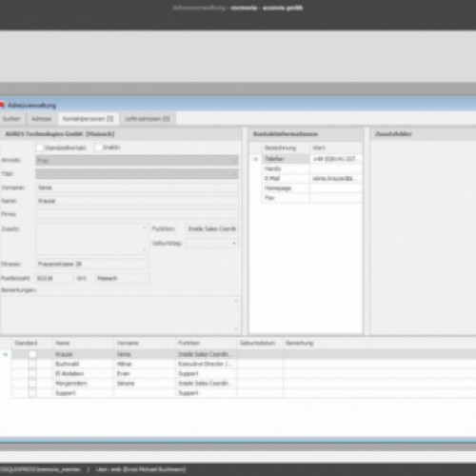Open the Lieferadressen tab

pos(147,119)
